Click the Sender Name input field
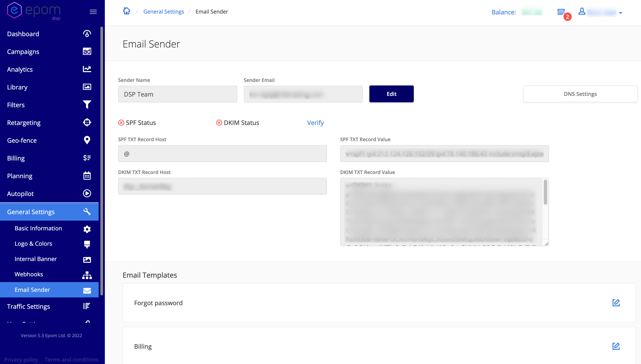This screenshot has width=641, height=364. 177,94
